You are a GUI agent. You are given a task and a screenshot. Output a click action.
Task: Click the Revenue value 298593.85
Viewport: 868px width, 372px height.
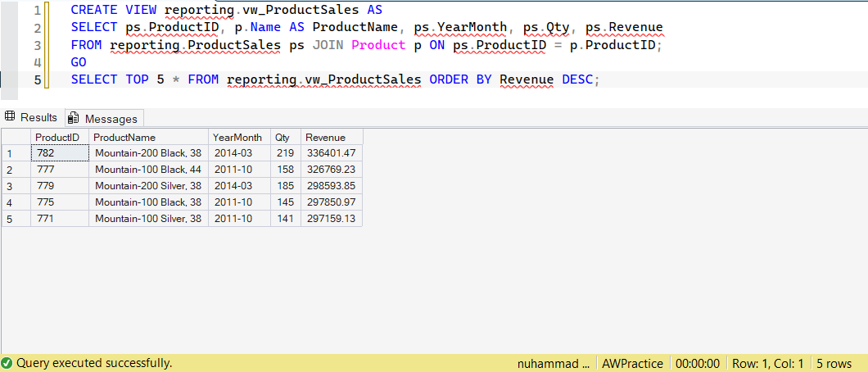[332, 185]
